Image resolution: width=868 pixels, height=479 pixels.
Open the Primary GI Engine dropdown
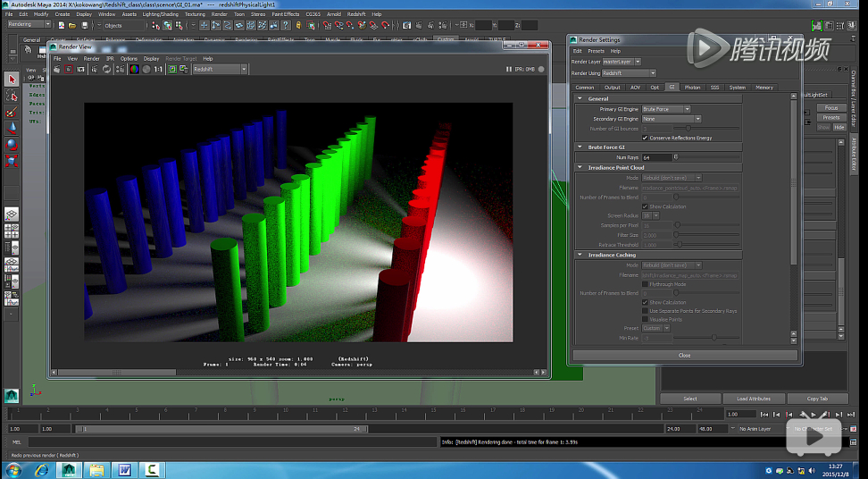tap(665, 109)
